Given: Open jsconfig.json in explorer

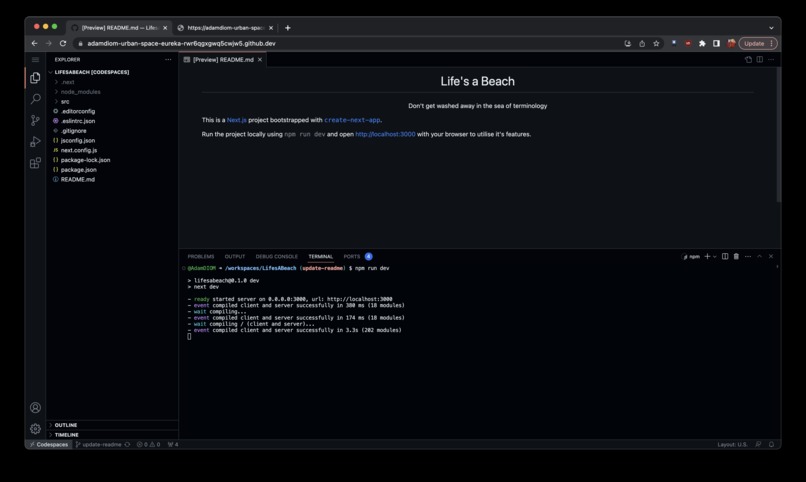Looking at the screenshot, I should (78, 141).
